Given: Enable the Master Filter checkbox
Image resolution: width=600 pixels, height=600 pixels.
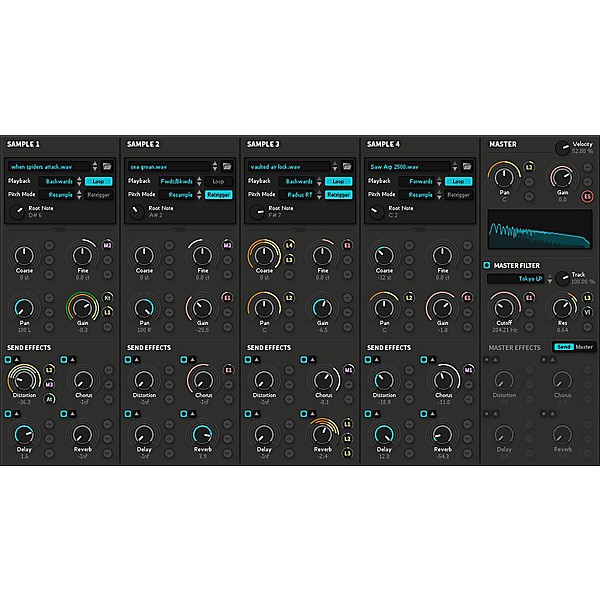Looking at the screenshot, I should (x=487, y=265).
